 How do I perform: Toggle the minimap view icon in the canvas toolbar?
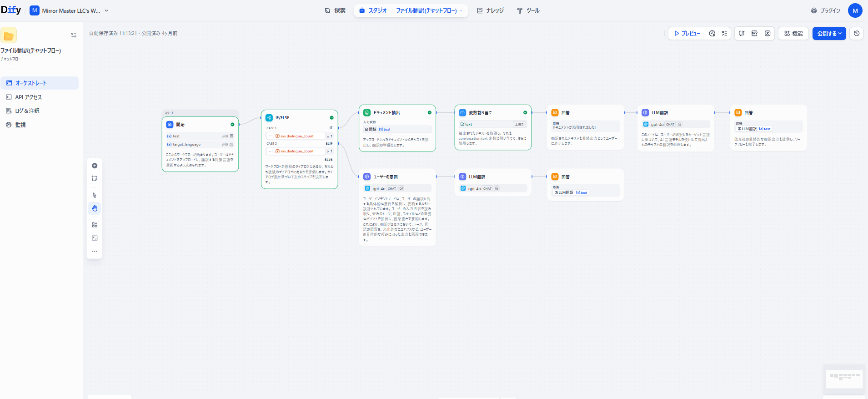(95, 238)
